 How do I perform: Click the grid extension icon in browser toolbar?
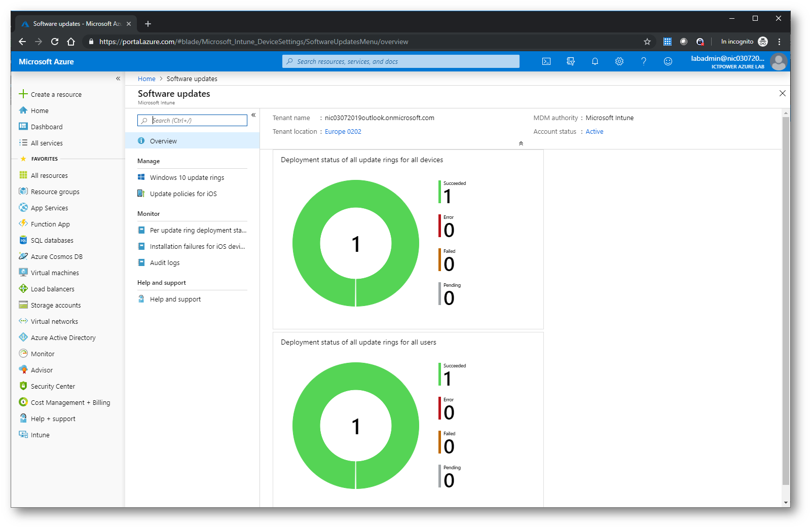point(668,42)
